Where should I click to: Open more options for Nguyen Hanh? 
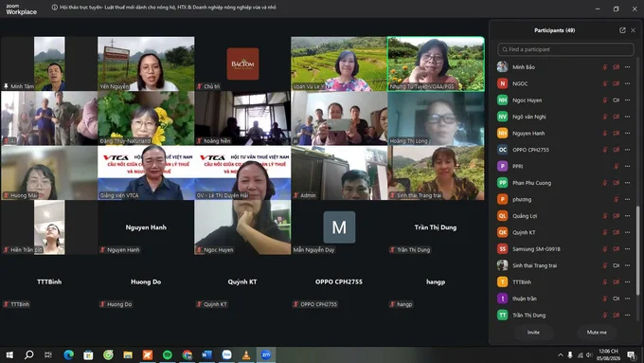(627, 134)
